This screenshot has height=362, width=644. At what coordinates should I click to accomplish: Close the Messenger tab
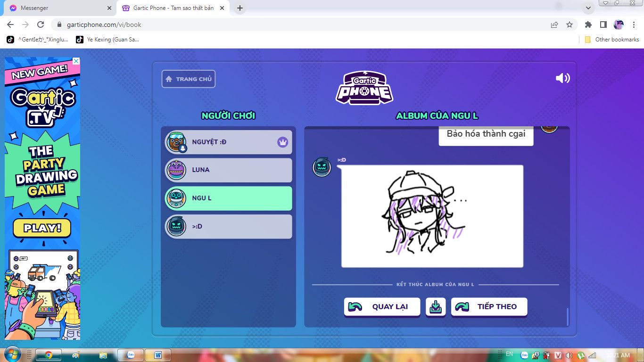tap(109, 8)
